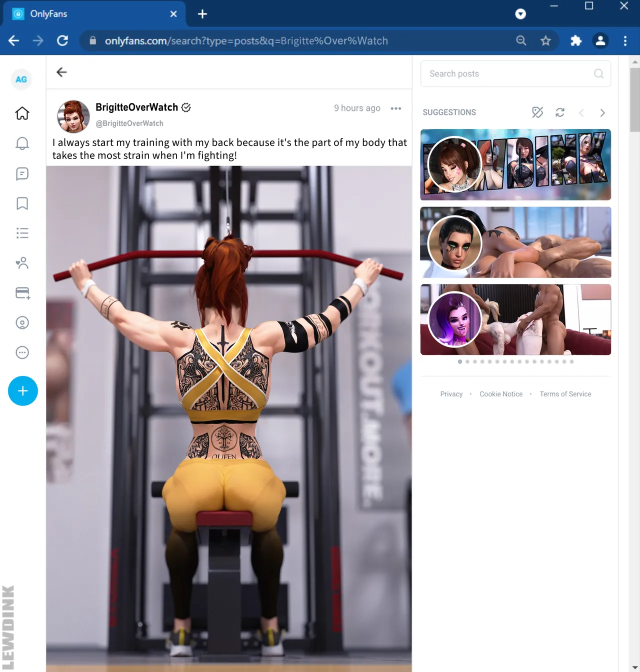Open the post's three-dot options menu
The height and width of the screenshot is (672, 640).
[396, 108]
